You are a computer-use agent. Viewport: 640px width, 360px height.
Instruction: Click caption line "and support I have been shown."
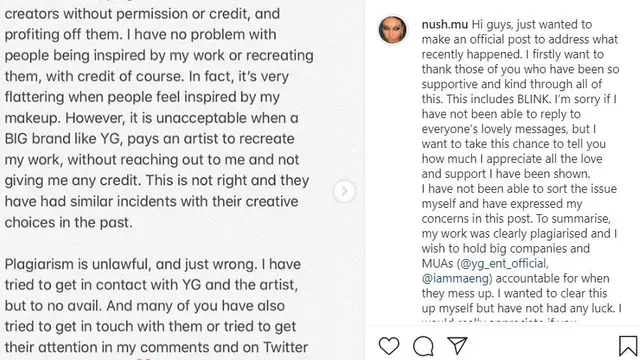click(506, 174)
